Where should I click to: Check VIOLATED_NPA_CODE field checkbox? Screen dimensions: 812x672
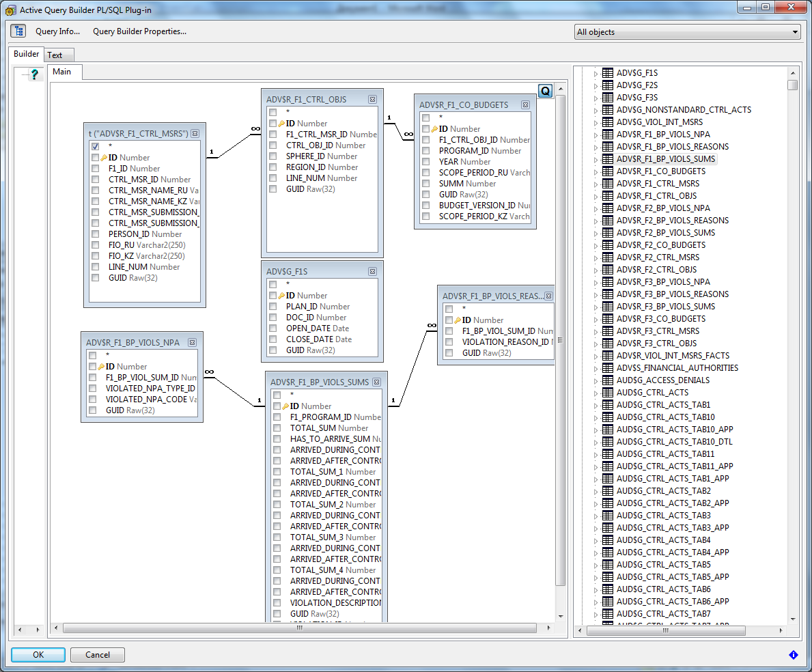tap(93, 399)
